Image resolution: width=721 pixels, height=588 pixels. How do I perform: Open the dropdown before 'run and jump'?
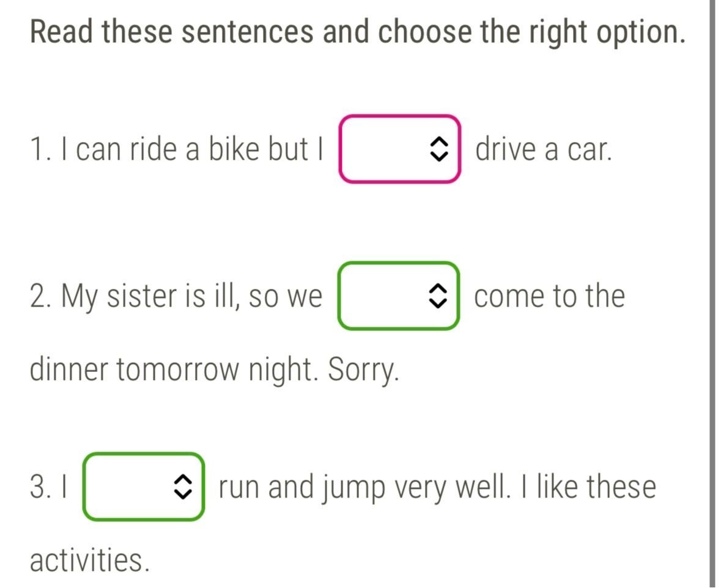[x=144, y=486]
